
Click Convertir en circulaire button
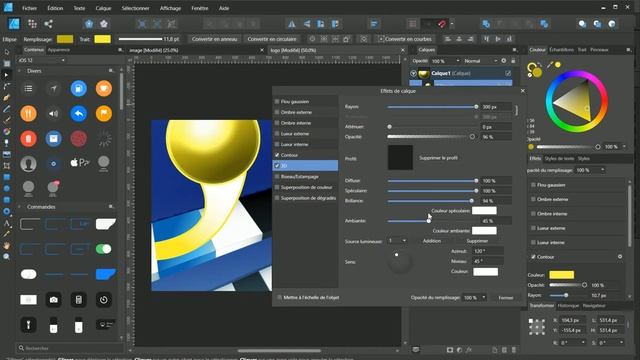(x=271, y=39)
